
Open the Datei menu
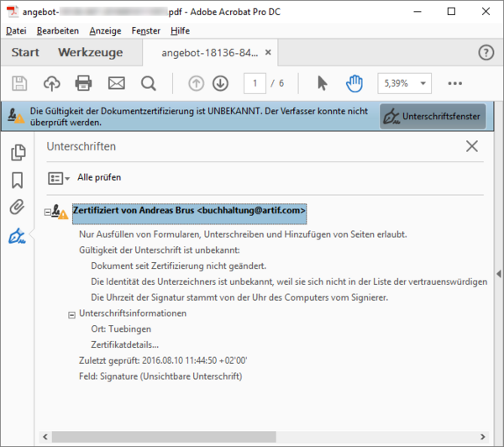16,31
